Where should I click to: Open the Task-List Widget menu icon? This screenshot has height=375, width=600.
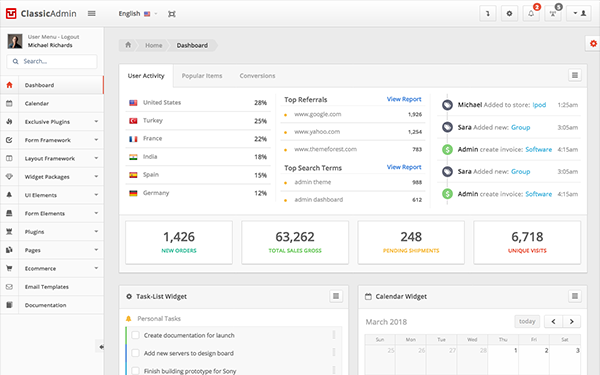(x=336, y=296)
